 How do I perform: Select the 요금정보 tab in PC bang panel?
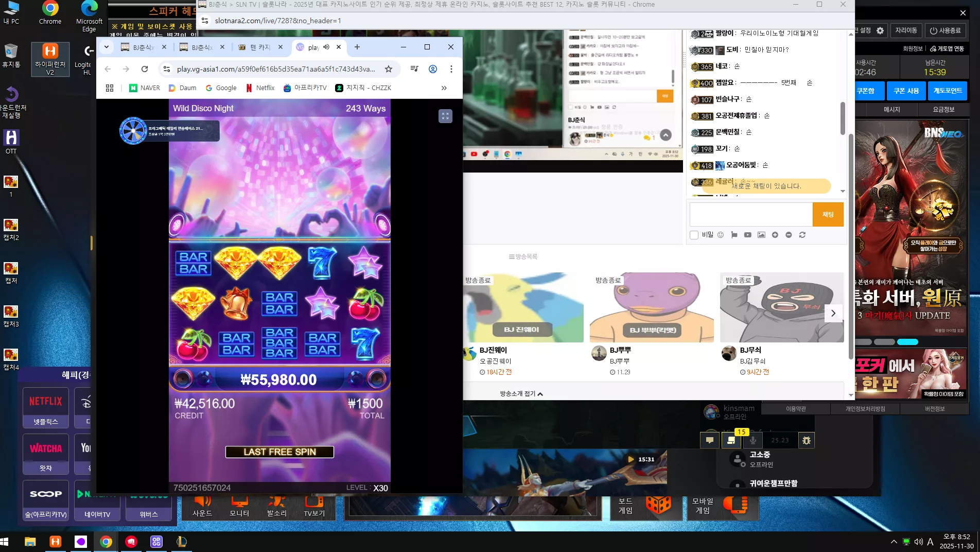point(943,109)
